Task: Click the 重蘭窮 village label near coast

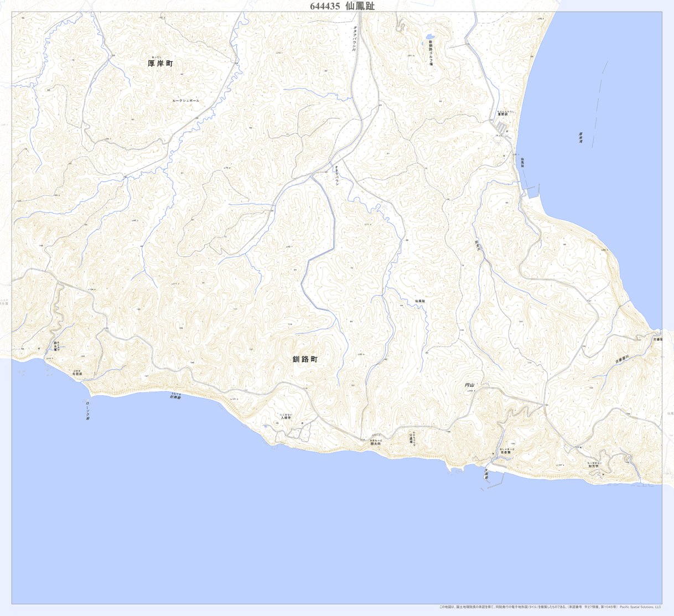Action: click(x=505, y=114)
